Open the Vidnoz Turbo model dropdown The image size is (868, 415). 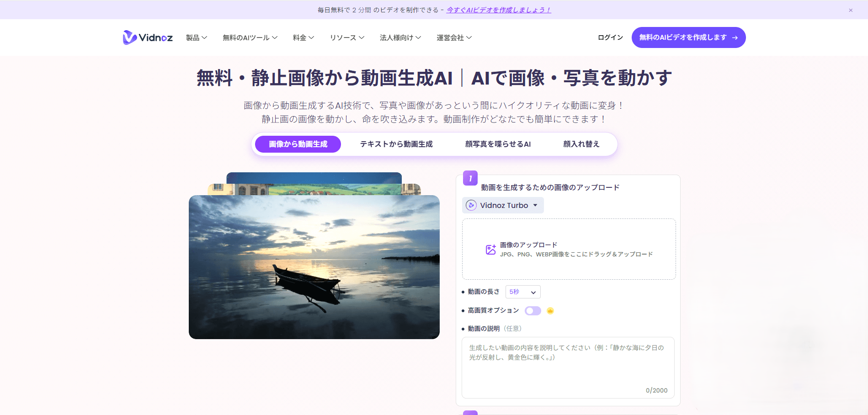[x=535, y=205]
